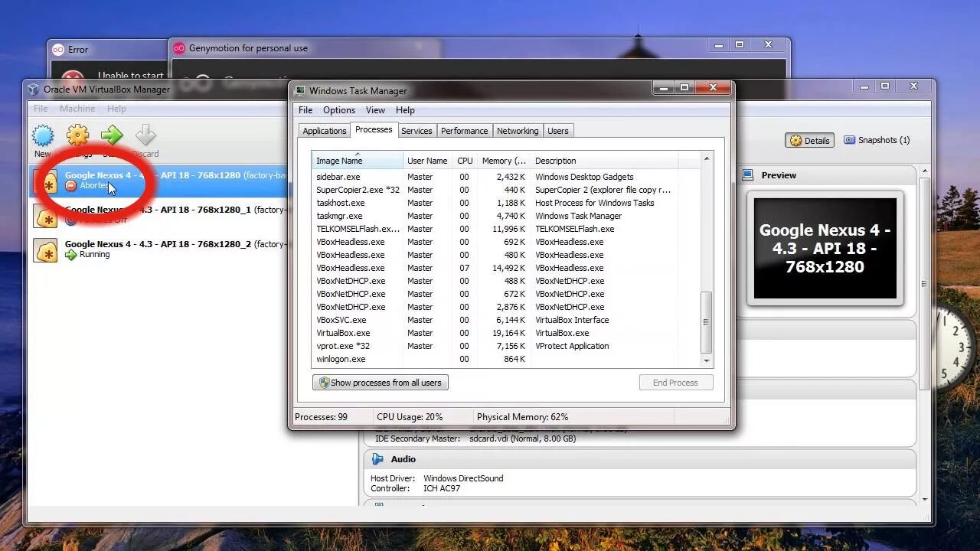Open the Options menu in Task Manager

click(338, 110)
